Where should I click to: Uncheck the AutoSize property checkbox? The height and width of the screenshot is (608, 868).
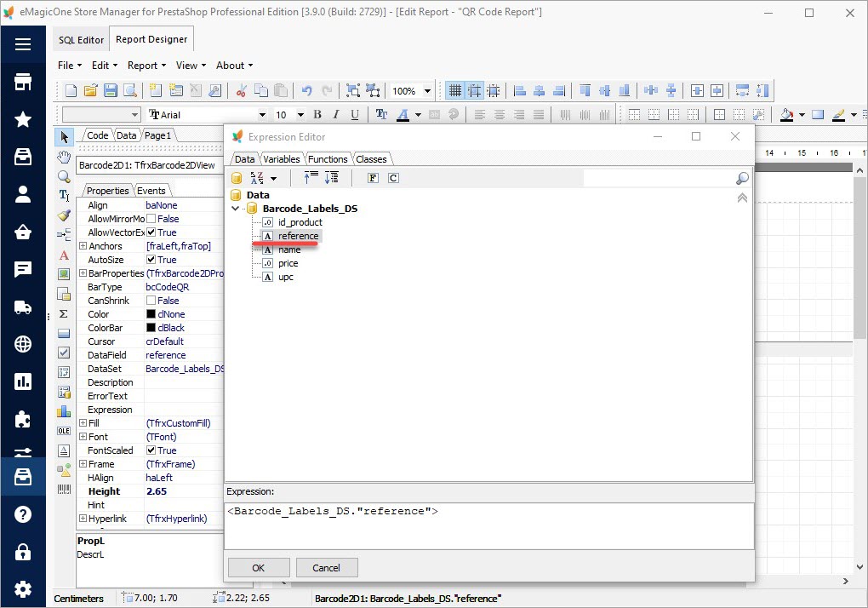click(x=151, y=260)
